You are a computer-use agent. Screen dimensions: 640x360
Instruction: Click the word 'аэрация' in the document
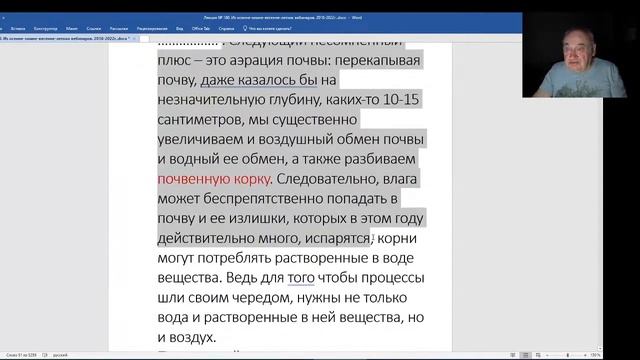(256, 60)
